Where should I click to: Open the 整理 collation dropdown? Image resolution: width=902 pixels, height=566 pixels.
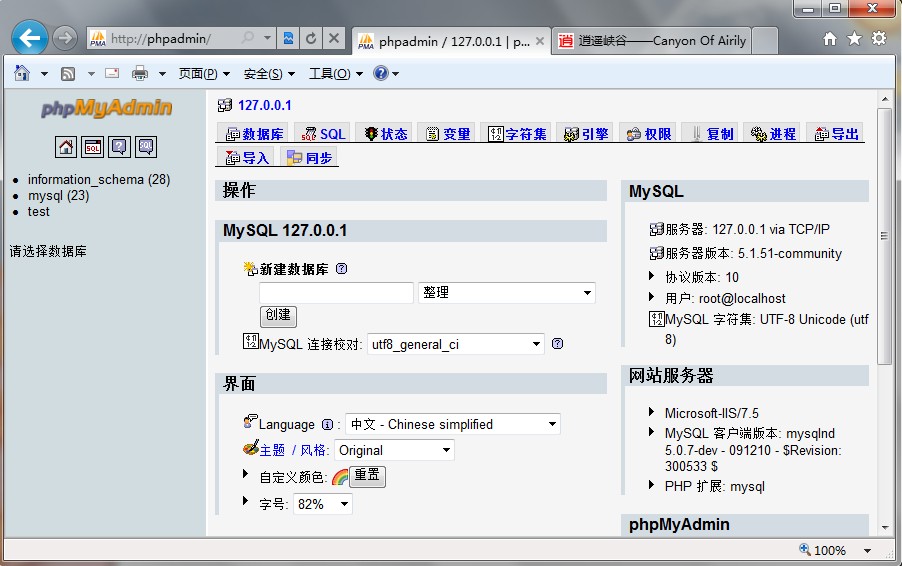[507, 292]
